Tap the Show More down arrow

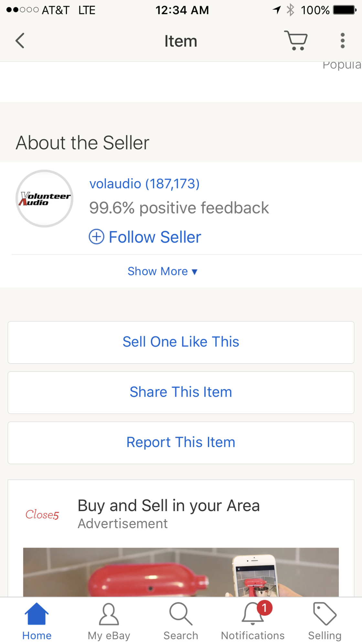point(195,272)
